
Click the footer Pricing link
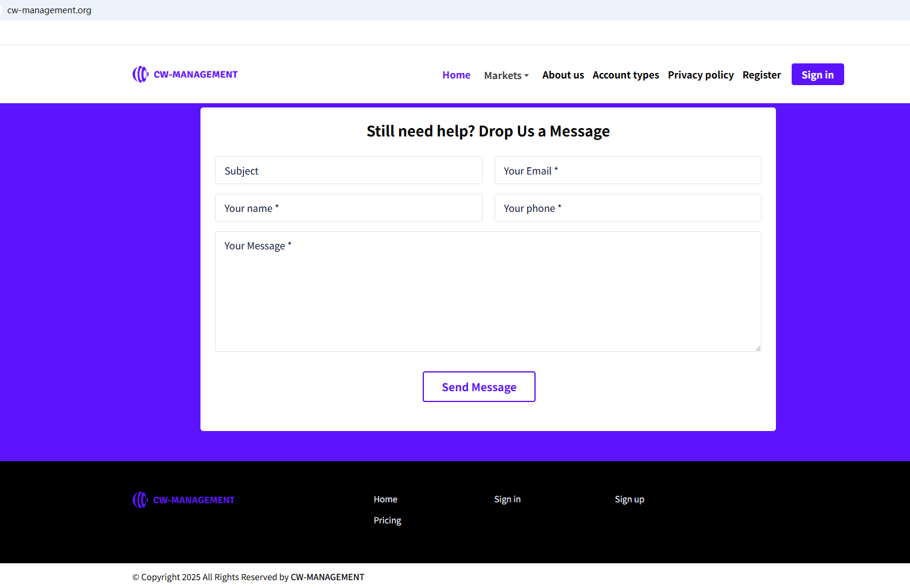point(387,520)
